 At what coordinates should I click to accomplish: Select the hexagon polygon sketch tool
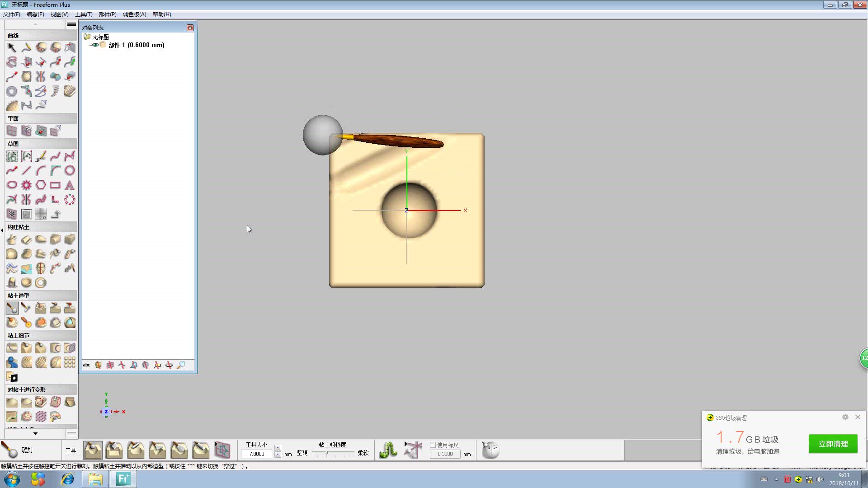point(41,185)
